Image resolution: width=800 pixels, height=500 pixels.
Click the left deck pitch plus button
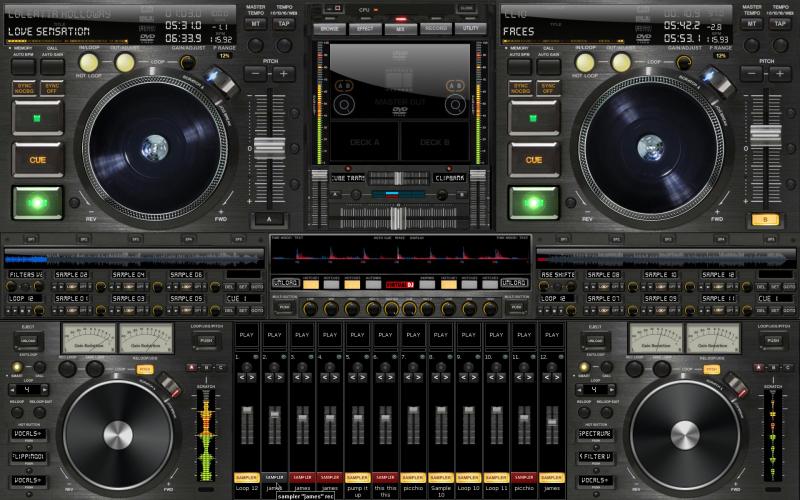tap(284, 74)
